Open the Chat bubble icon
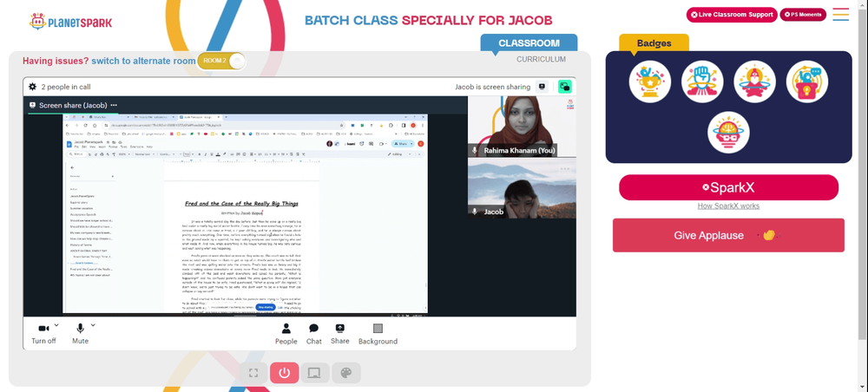The height and width of the screenshot is (392, 868). pos(314,329)
